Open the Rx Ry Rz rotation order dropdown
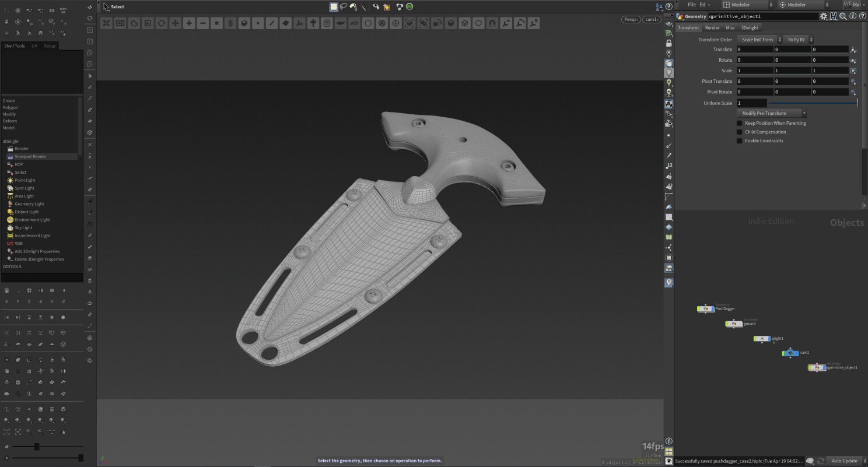Screen dimensions: 868x467 798,40
